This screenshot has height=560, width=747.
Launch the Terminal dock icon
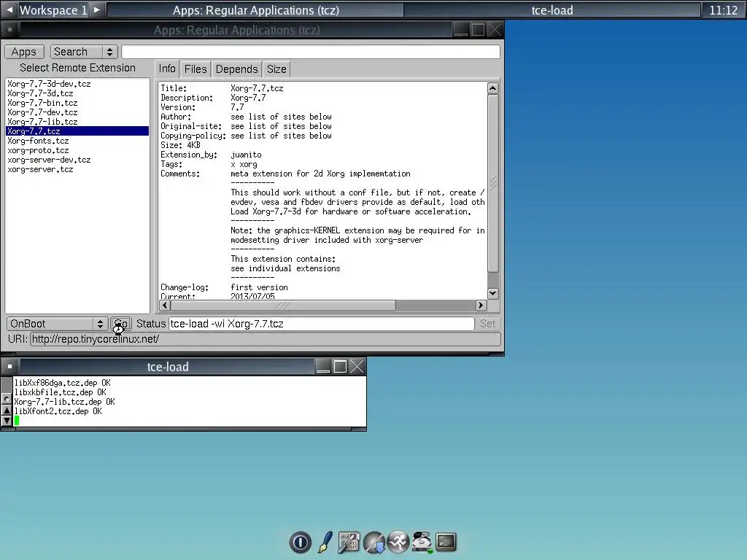point(446,542)
